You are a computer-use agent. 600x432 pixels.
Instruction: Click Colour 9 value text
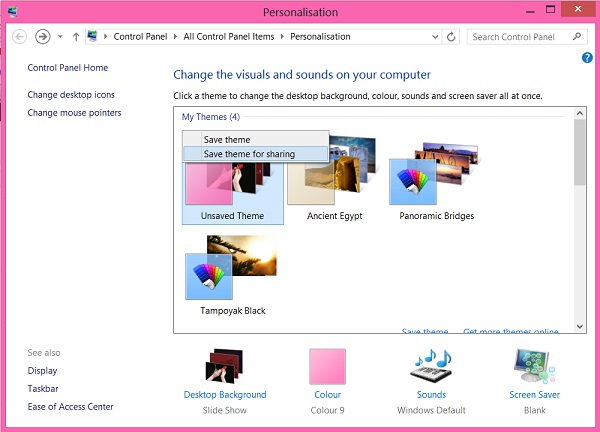[328, 410]
